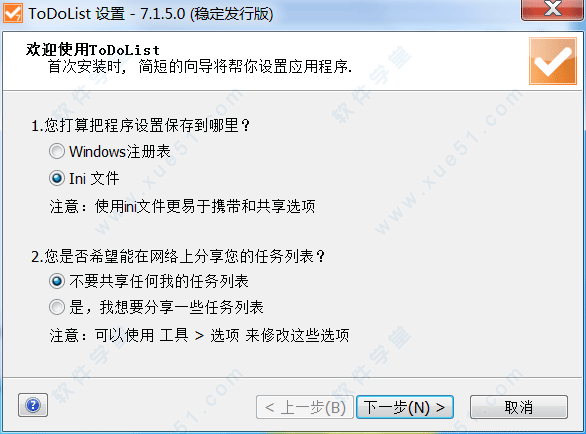
Task: Choose the Ini 文件 radio option
Action: coord(57,178)
